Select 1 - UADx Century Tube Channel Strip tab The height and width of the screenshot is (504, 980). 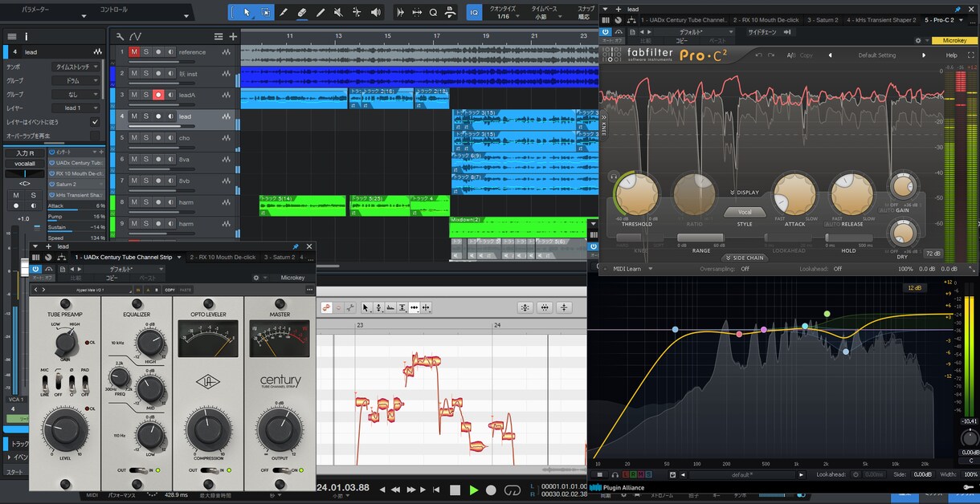point(129,257)
